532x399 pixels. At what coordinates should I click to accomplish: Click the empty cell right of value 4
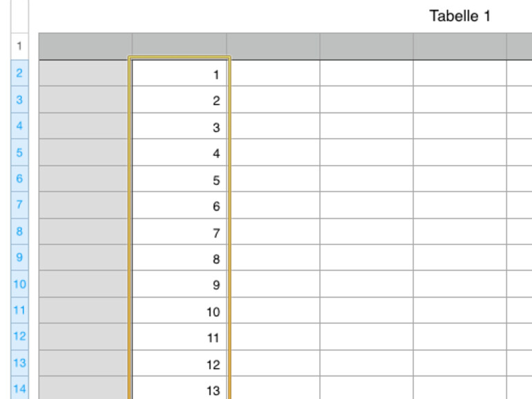tap(274, 153)
